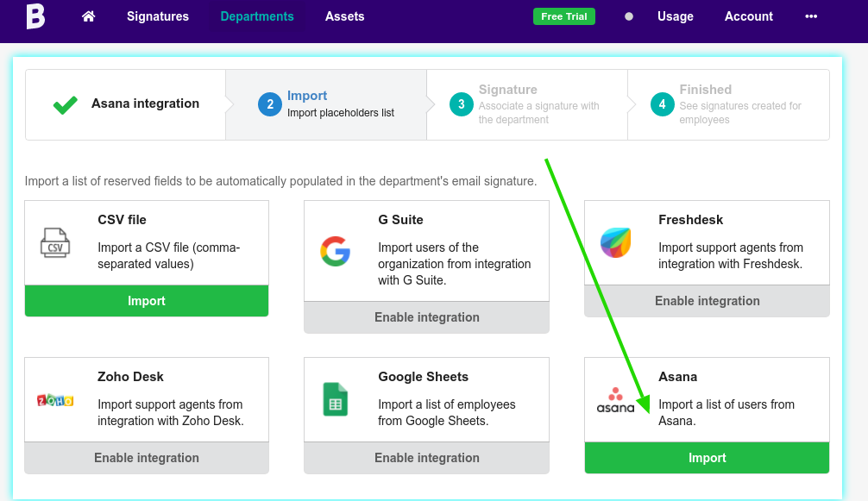This screenshot has width=868, height=501.
Task: Open the Signatures menu
Action: [x=158, y=16]
